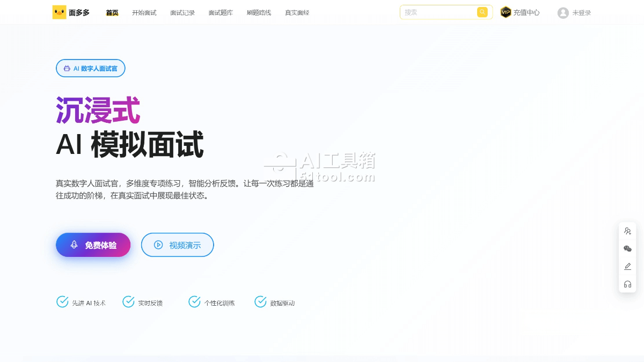Image resolution: width=644 pixels, height=362 pixels.
Task: Click the pencil feedback icon in sidebar
Action: [627, 267]
